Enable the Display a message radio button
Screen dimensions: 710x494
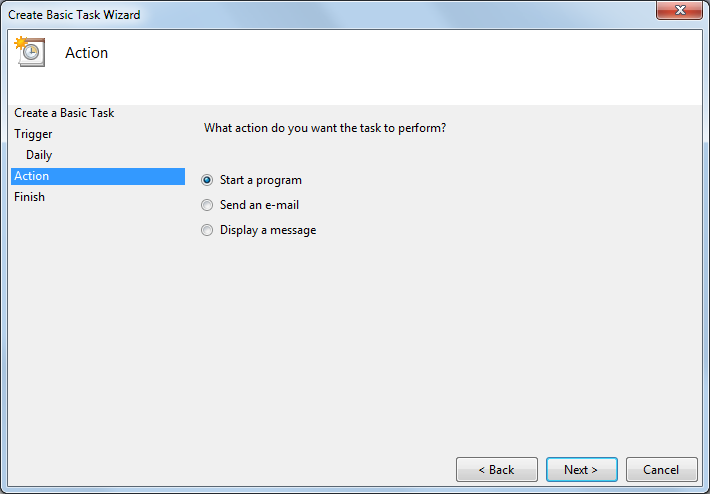(207, 230)
